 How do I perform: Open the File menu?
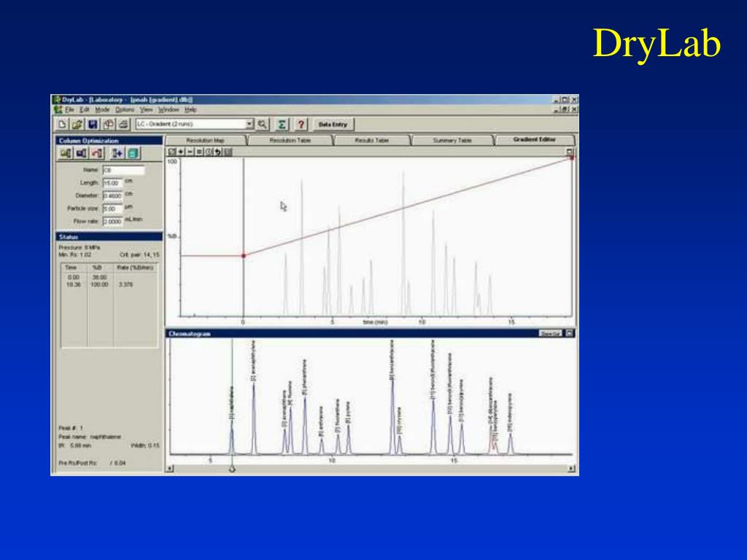click(69, 109)
